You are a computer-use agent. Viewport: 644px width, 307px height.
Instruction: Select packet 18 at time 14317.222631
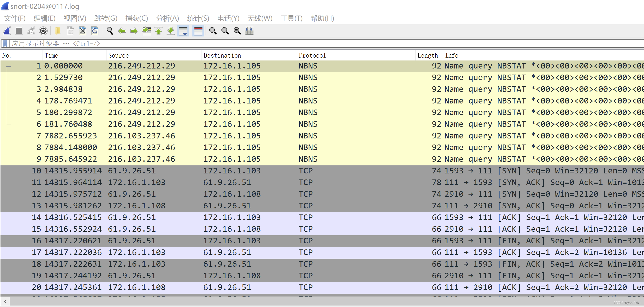[x=322, y=264]
